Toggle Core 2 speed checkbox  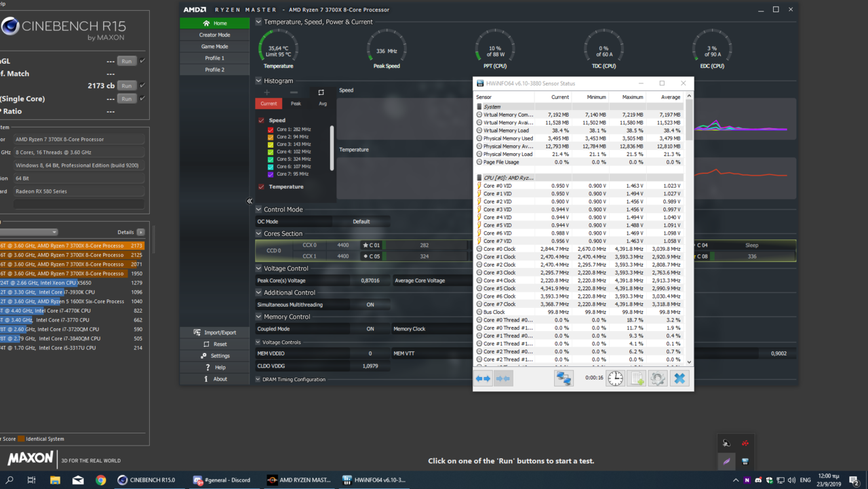point(271,136)
